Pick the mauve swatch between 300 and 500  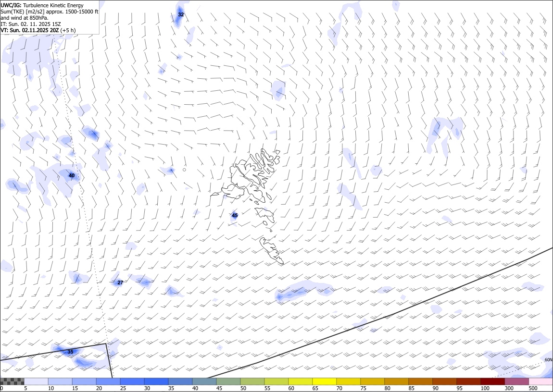pos(516,381)
